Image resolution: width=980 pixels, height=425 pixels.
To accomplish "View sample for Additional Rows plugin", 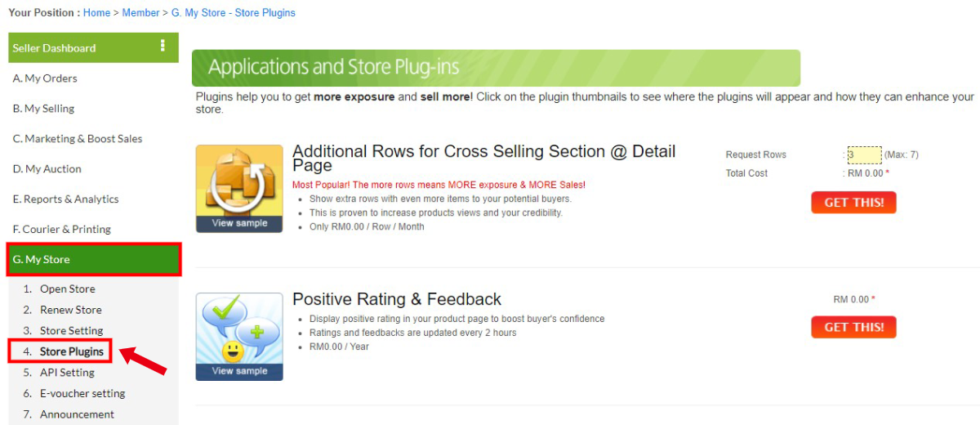I will (x=239, y=224).
